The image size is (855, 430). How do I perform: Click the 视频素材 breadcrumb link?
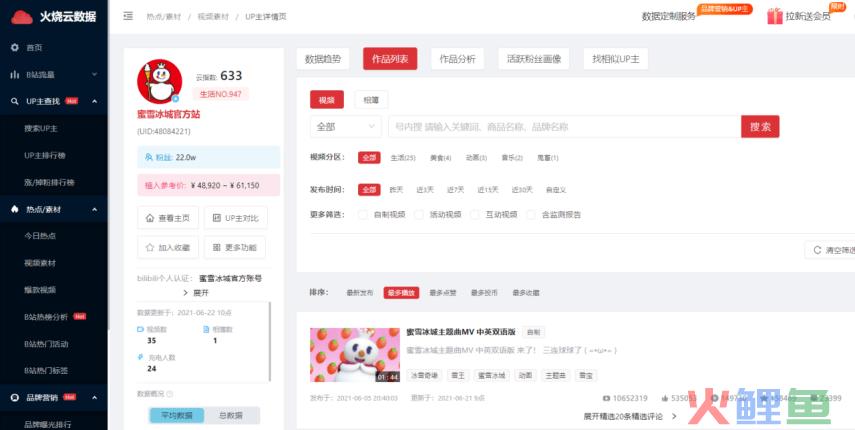(x=213, y=16)
